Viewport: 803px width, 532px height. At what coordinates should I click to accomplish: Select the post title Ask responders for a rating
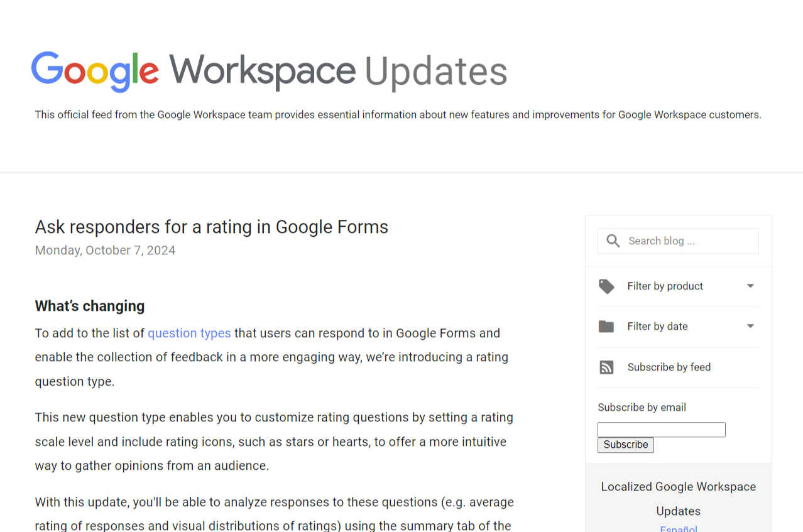coord(212,227)
